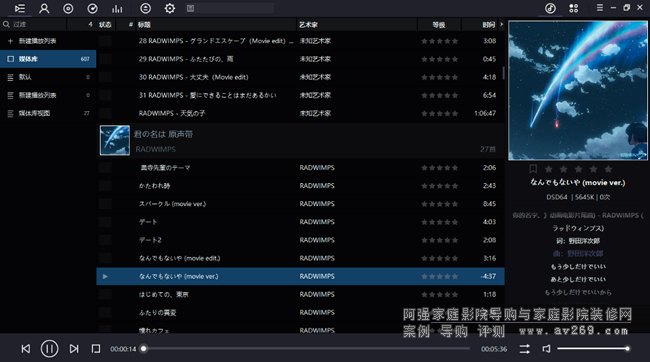Mute audio with the speaker icon
Image resolution: width=650 pixels, height=362 pixels.
coord(546,349)
